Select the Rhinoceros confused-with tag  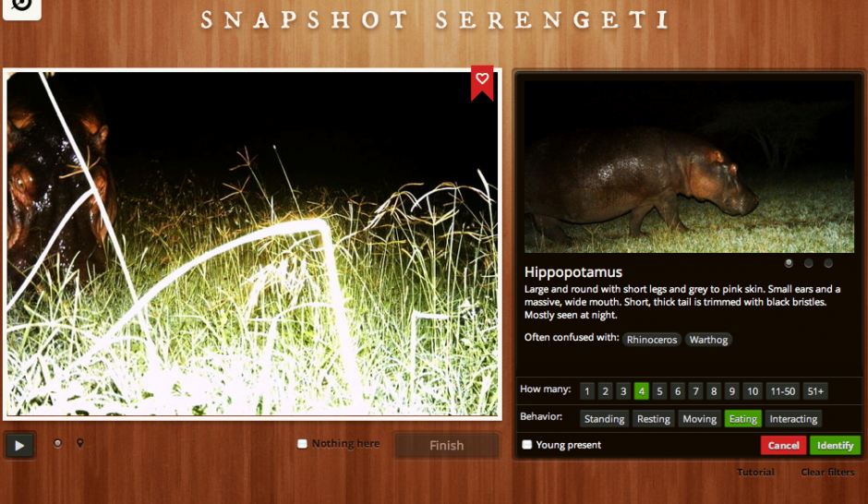pos(651,340)
